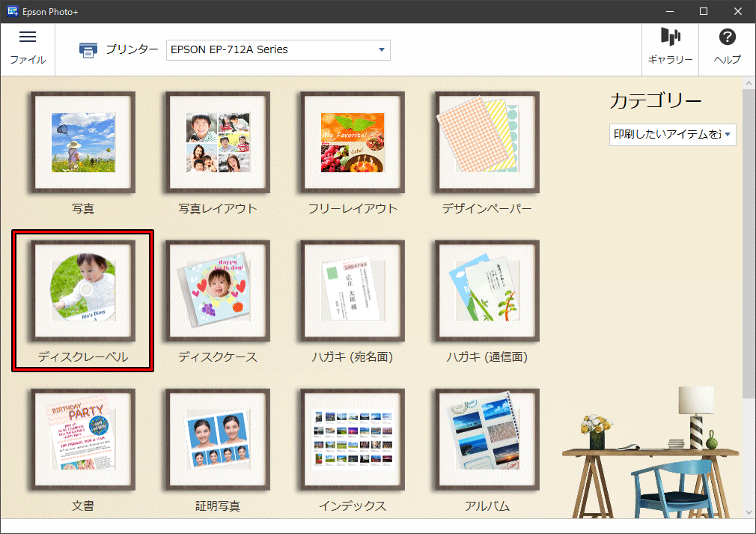Image resolution: width=756 pixels, height=534 pixels.
Task: Minimize the Epson Photo+ window
Action: pos(669,11)
